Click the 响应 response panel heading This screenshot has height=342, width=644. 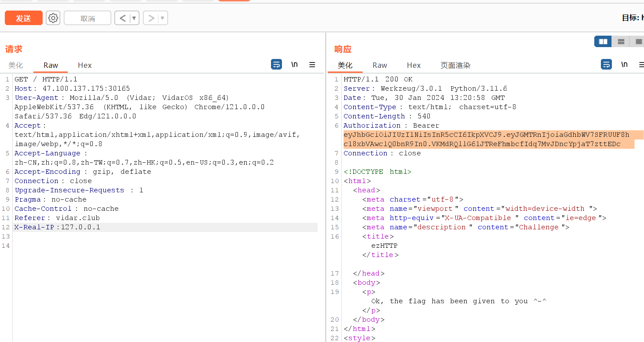click(x=343, y=49)
